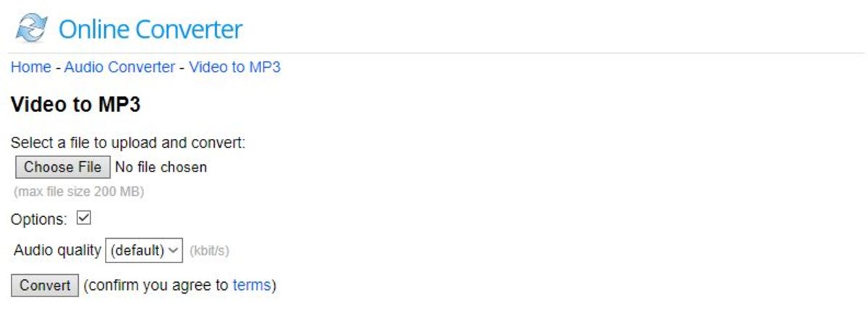Uncheck the Options checkbox
This screenshot has height=332, width=868.
[83, 218]
